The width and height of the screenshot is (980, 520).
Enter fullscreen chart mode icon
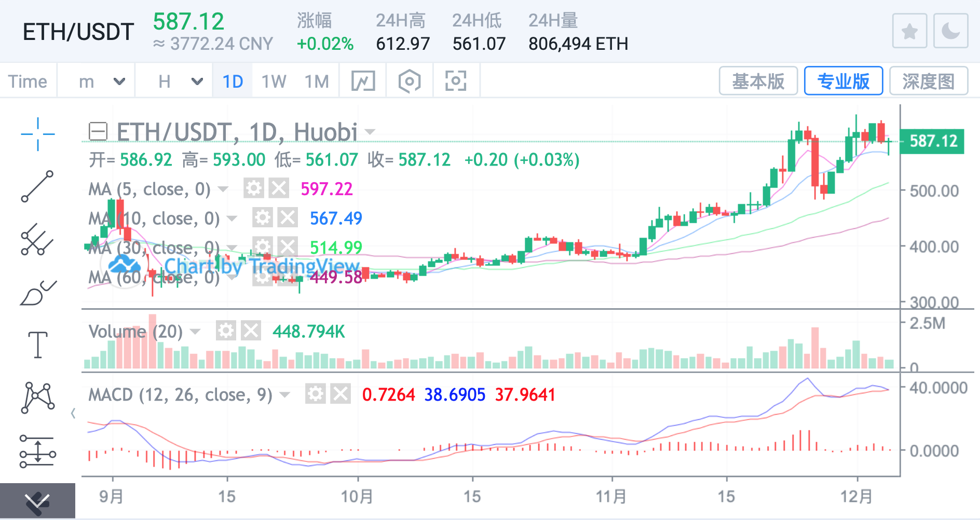point(456,81)
